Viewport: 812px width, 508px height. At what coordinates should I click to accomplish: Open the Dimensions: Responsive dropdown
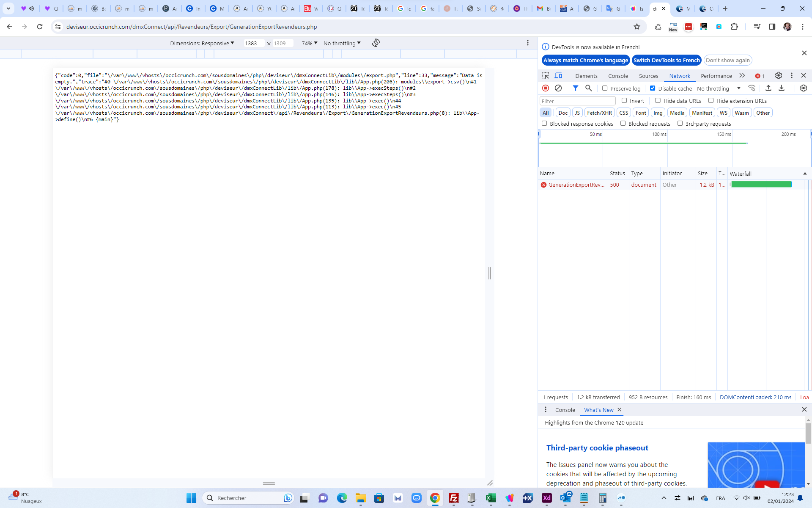[202, 43]
